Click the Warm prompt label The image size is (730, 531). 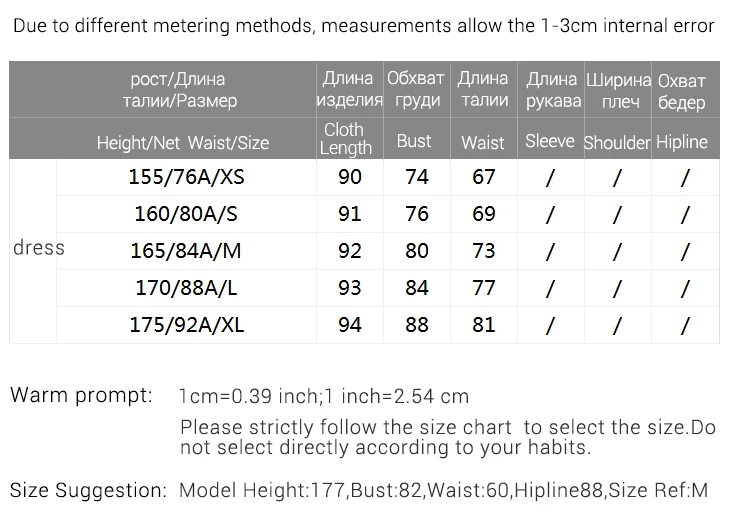81,395
